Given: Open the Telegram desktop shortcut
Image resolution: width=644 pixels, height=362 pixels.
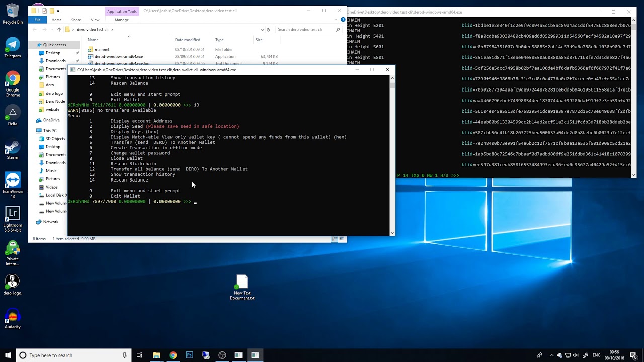Looking at the screenshot, I should click(13, 48).
